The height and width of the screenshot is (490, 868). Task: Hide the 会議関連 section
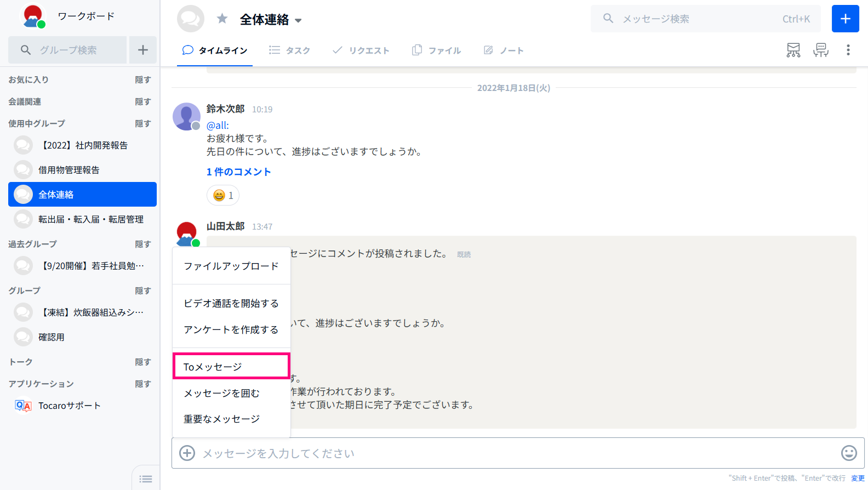click(143, 101)
